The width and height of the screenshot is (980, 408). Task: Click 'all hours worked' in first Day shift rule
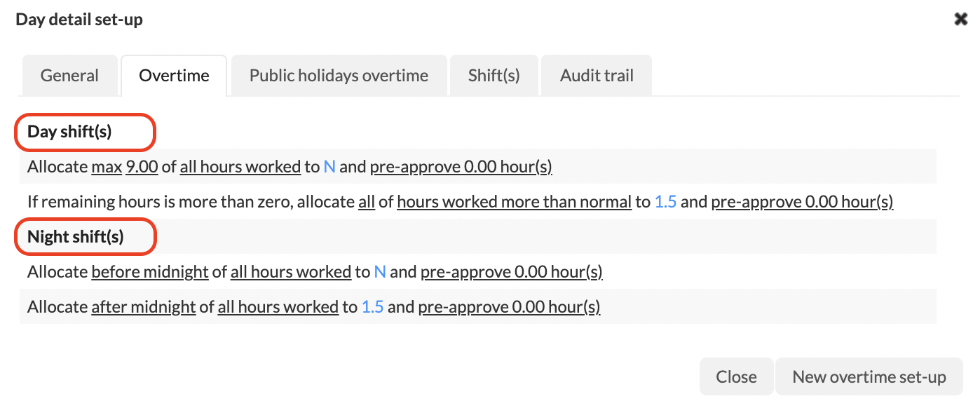[x=240, y=167]
